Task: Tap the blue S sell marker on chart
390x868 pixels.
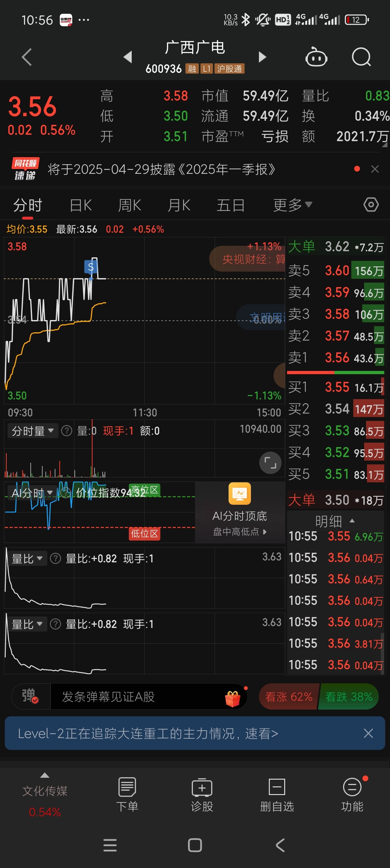Action: click(x=90, y=267)
